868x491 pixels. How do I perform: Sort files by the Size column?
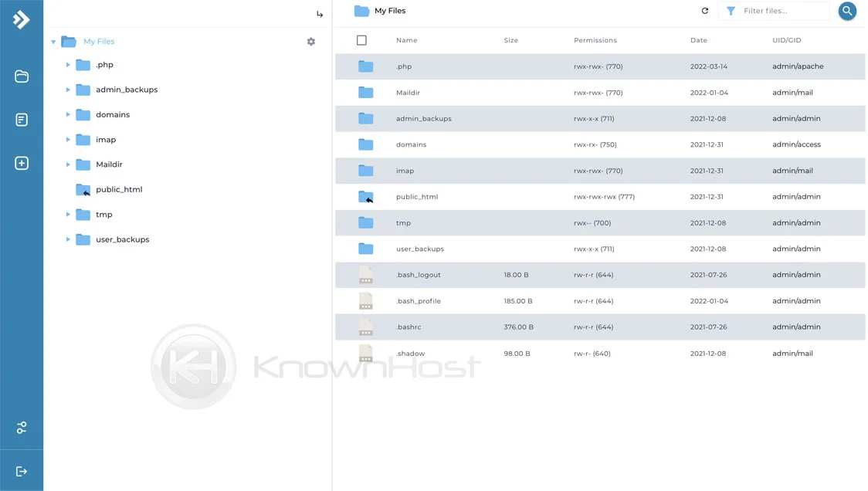tap(510, 40)
